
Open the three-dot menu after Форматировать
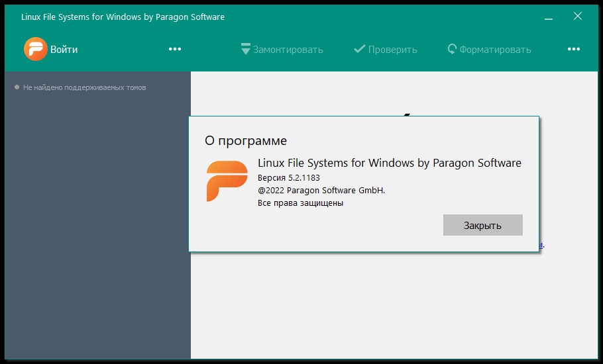pos(573,49)
